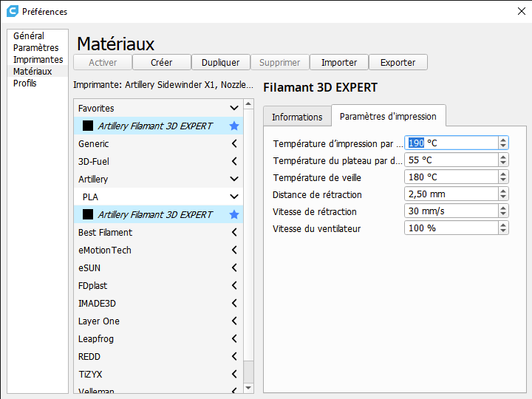Select Artillery Filamant 3D EXPERT under Favorites

(158, 126)
